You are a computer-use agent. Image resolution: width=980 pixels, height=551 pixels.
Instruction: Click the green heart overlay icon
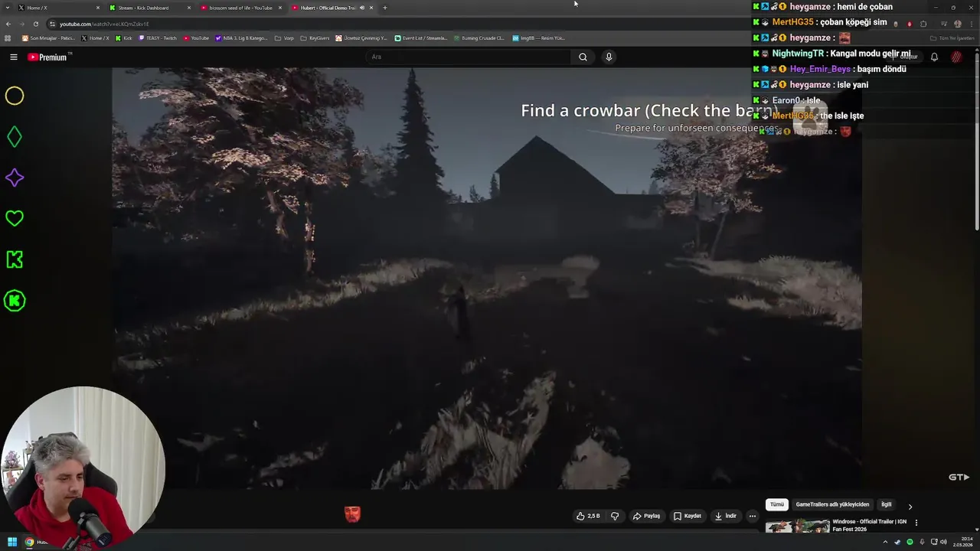coord(15,219)
